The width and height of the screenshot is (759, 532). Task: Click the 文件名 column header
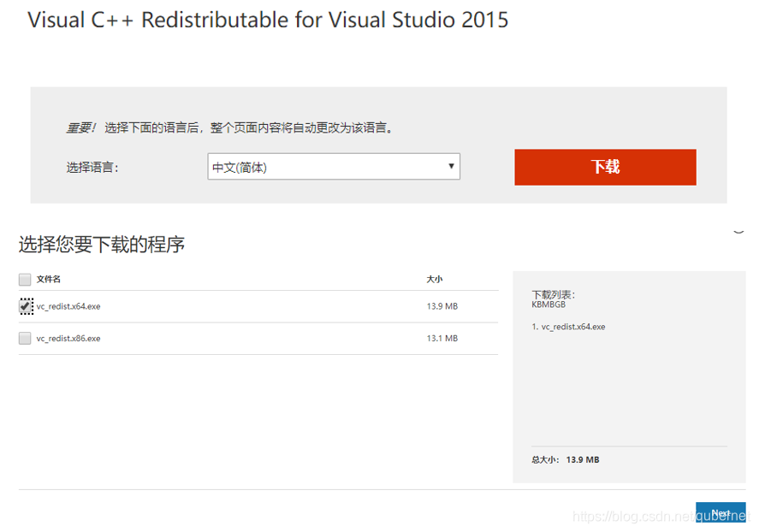49,279
